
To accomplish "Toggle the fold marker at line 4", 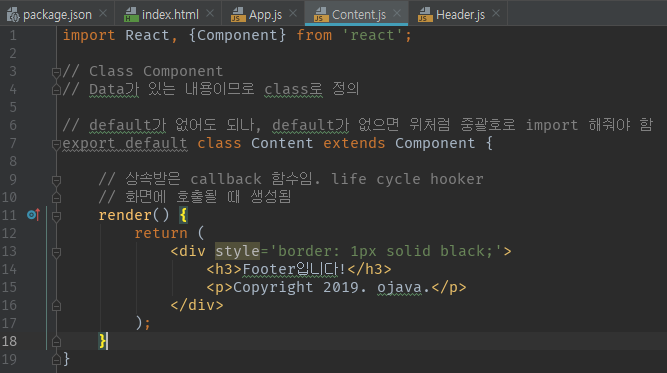I will [56, 90].
